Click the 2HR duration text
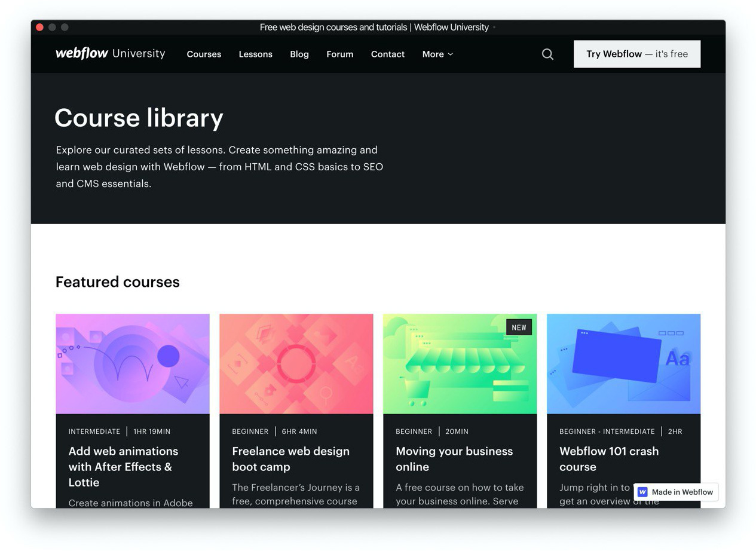Viewport: 756px width, 551px height. pyautogui.click(x=675, y=431)
